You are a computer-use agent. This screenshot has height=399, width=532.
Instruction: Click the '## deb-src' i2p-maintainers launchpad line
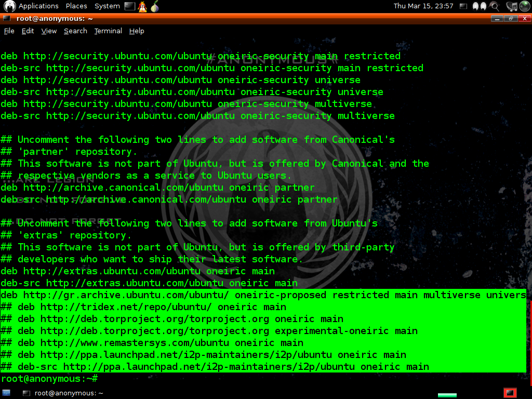pyautogui.click(x=215, y=366)
